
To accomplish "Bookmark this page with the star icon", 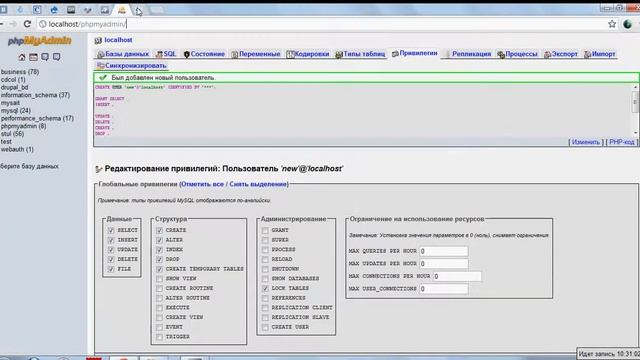I will tap(612, 24).
